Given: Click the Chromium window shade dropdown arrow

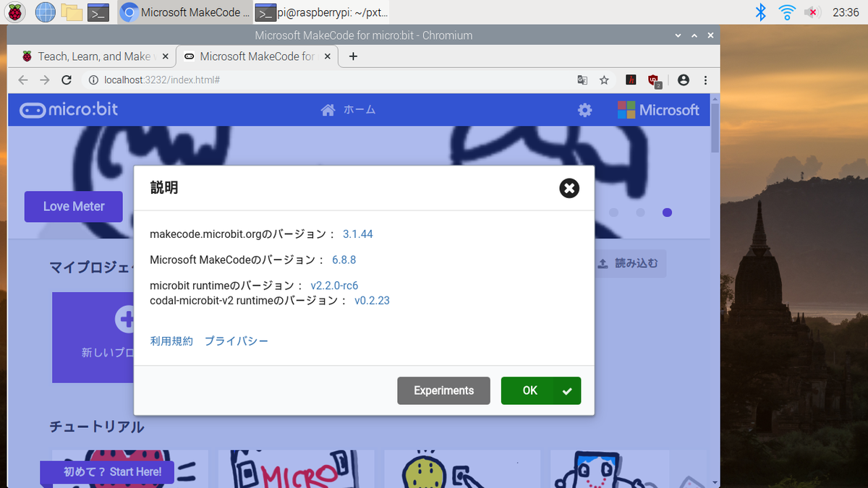Looking at the screenshot, I should [678, 35].
